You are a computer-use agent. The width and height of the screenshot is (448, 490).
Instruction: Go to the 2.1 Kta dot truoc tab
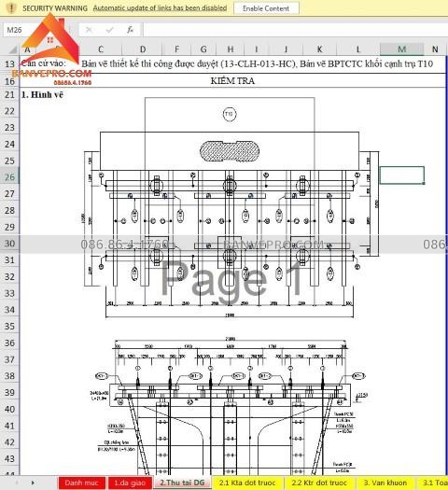click(247, 483)
